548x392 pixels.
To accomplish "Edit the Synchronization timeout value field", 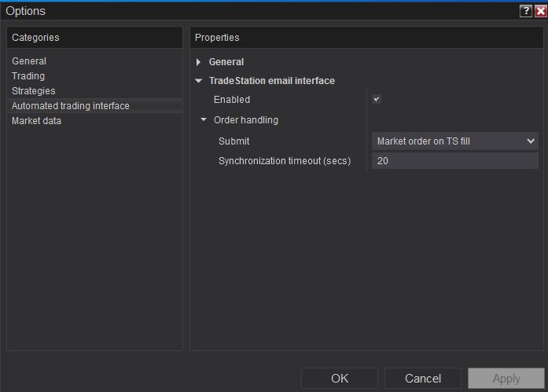I will [454, 161].
